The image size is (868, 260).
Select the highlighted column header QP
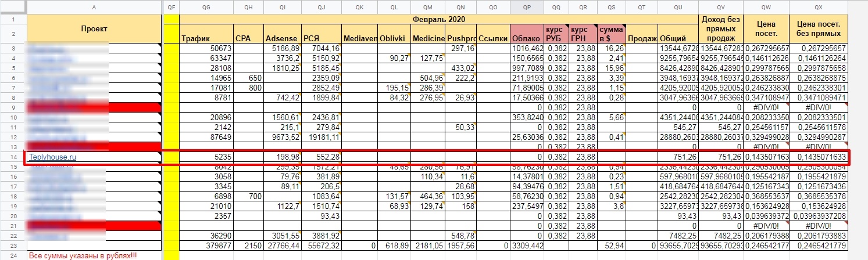[x=527, y=8]
